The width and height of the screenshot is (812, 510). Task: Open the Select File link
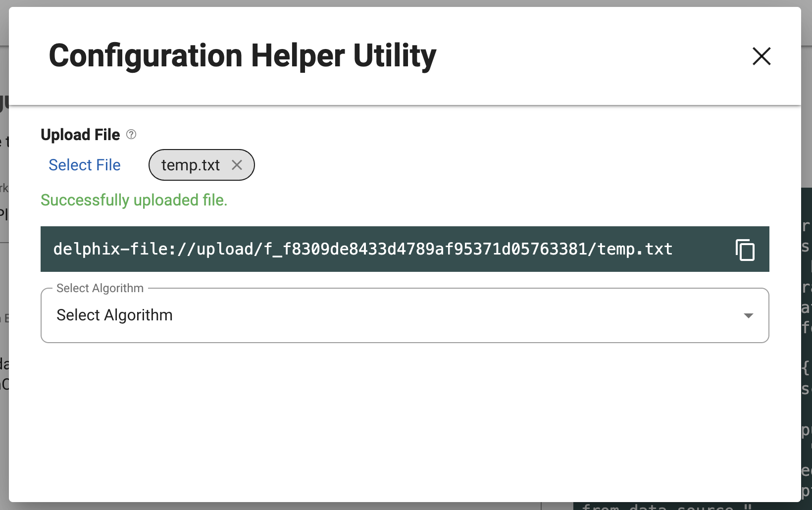pos(85,165)
